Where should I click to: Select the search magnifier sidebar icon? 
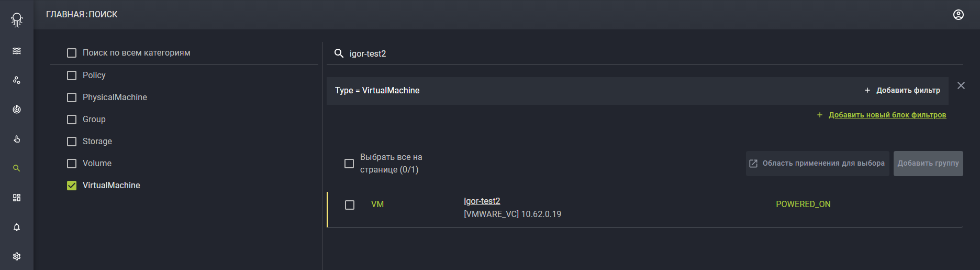click(x=17, y=168)
